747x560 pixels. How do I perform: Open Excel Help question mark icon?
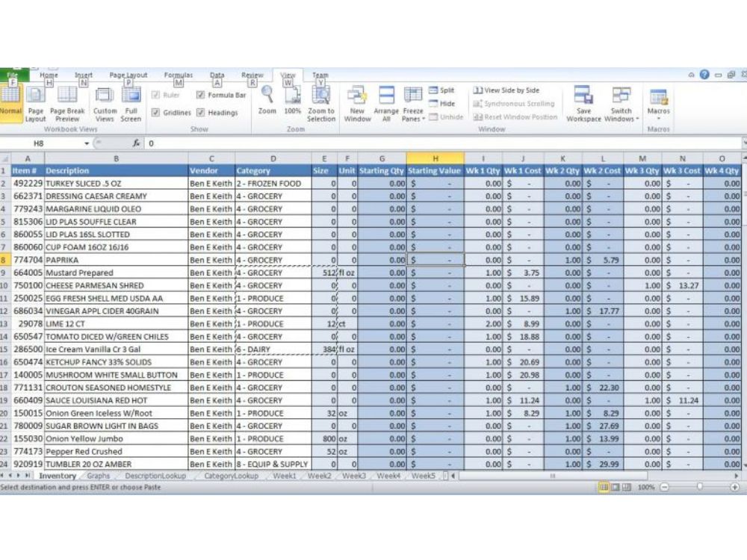point(704,74)
